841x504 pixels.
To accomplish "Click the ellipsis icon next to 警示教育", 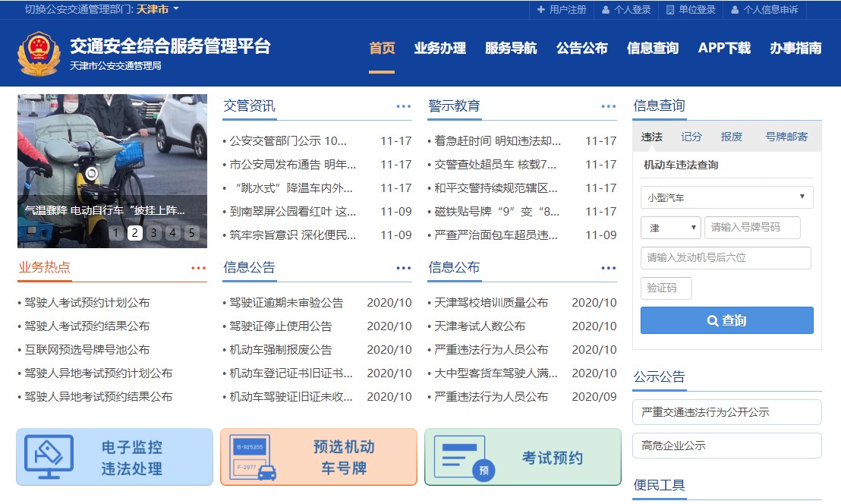I will (x=608, y=106).
